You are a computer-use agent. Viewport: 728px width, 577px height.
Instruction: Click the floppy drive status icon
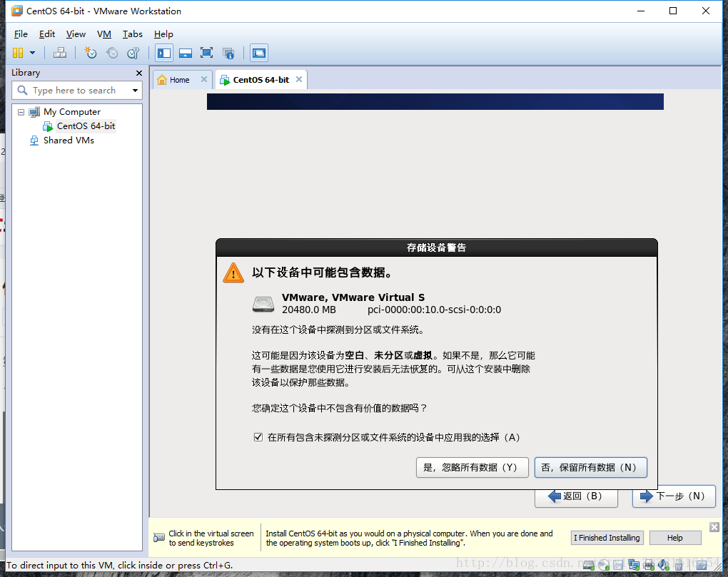click(618, 565)
